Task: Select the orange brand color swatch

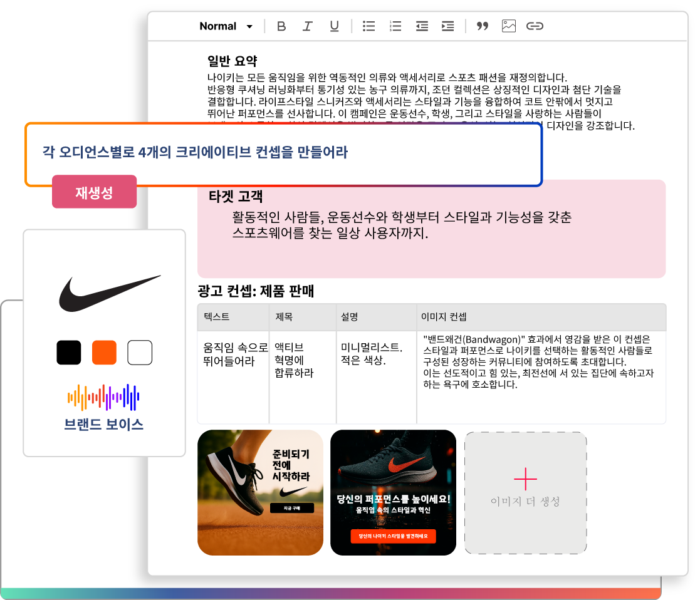Action: click(x=104, y=353)
